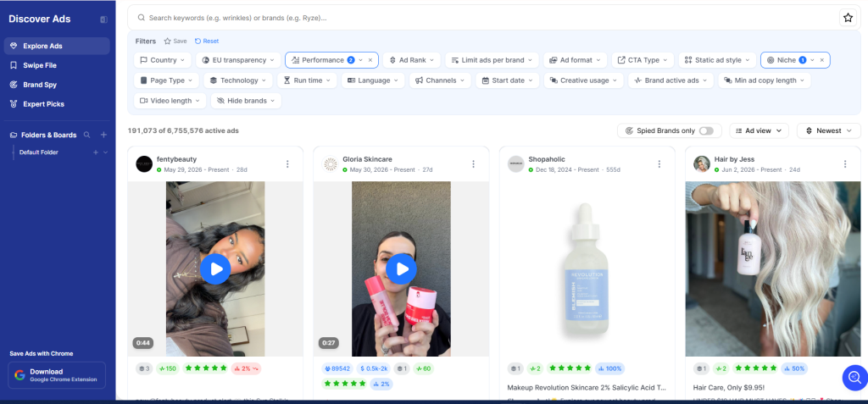Click Gloria Skincare 89542 reach badge
Image resolution: width=868 pixels, height=404 pixels.
pyautogui.click(x=337, y=368)
